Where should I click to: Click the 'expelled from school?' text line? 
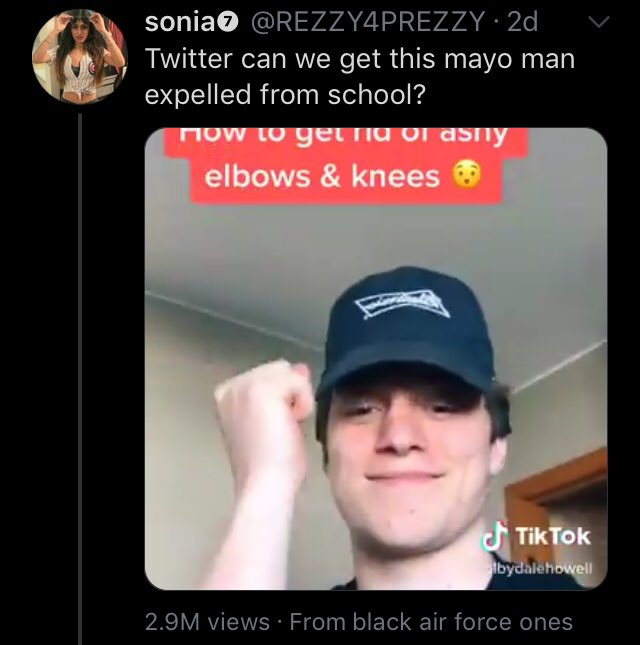[285, 95]
